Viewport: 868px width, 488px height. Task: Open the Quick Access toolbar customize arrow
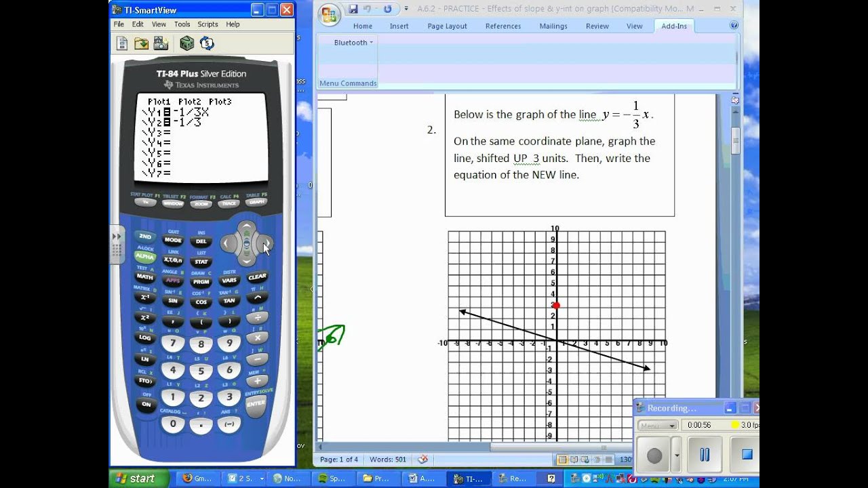(406, 9)
